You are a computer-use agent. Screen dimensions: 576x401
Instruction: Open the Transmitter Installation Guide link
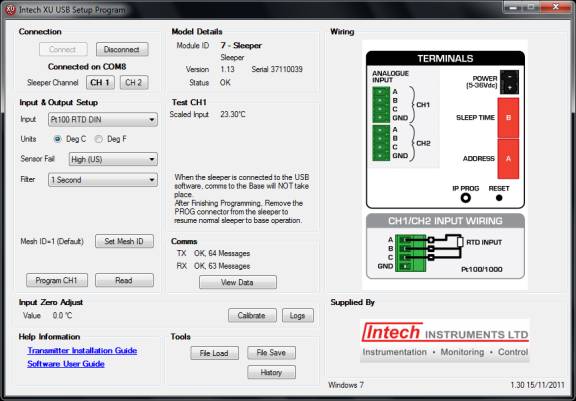point(82,351)
